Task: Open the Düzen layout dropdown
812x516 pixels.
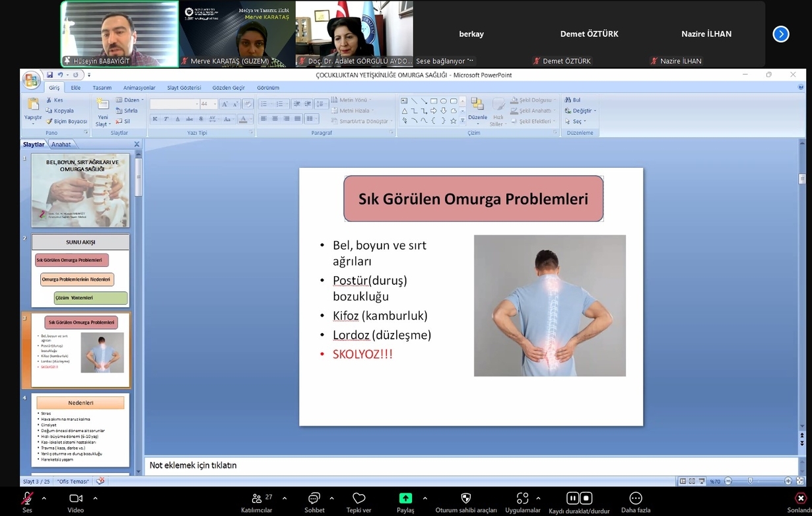Action: [x=129, y=100]
